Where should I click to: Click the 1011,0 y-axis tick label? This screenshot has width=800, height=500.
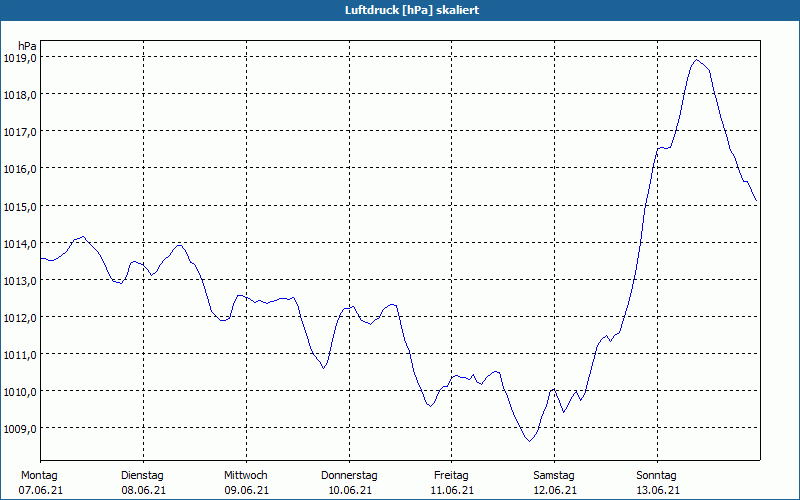pos(21,354)
